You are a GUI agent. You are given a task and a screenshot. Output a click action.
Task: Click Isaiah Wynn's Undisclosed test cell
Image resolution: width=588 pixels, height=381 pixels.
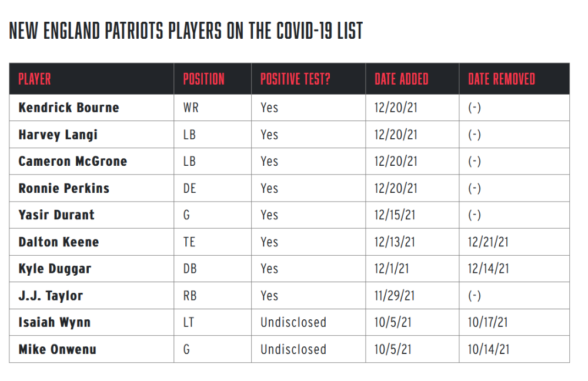293,323
